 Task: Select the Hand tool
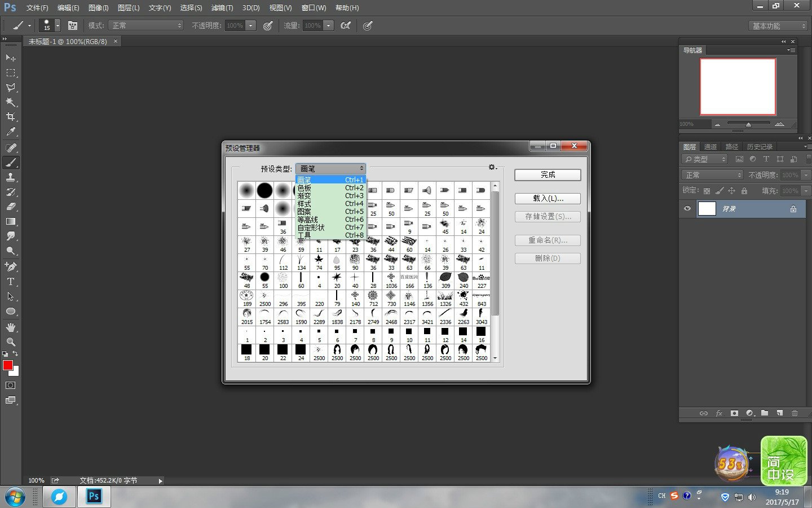click(x=10, y=327)
